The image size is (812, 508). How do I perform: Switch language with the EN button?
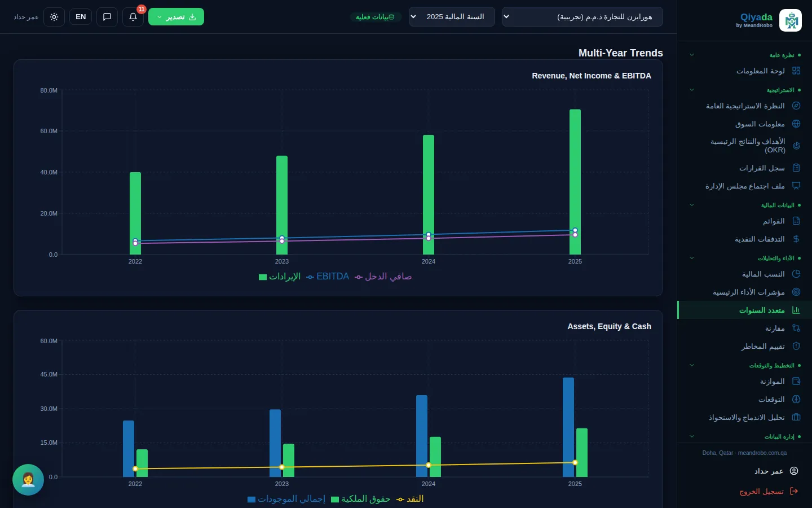(81, 17)
